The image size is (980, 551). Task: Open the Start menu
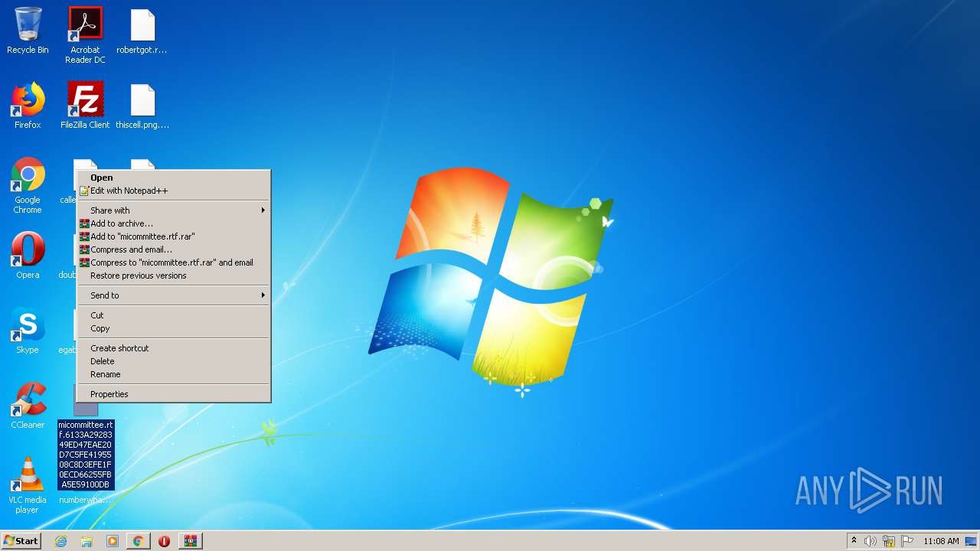[21, 541]
